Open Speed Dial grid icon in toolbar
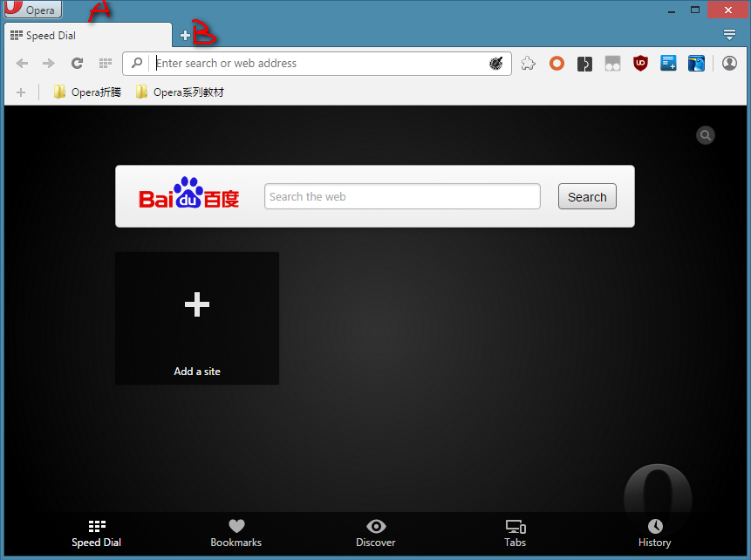This screenshot has height=560, width=751. click(x=106, y=63)
